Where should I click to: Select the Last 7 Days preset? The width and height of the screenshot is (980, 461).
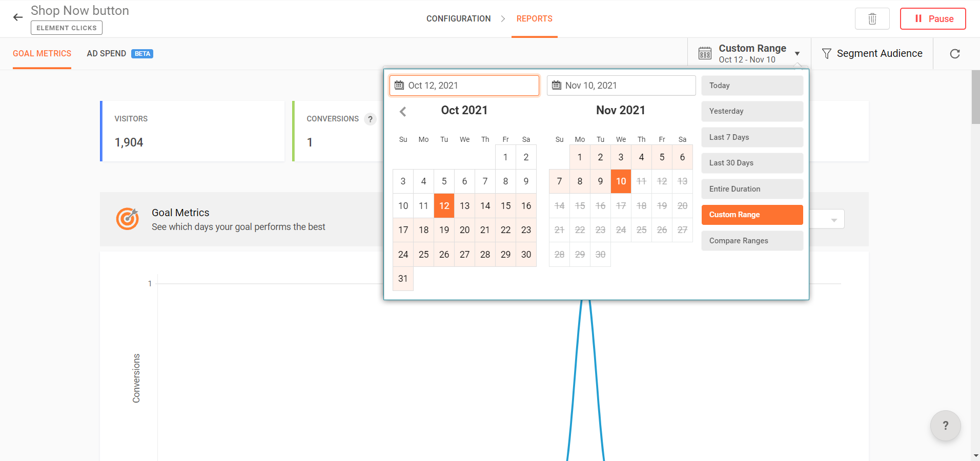coord(751,137)
